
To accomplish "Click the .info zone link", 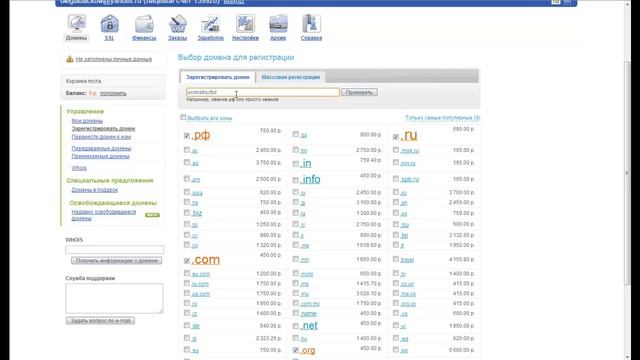I will coord(310,179).
